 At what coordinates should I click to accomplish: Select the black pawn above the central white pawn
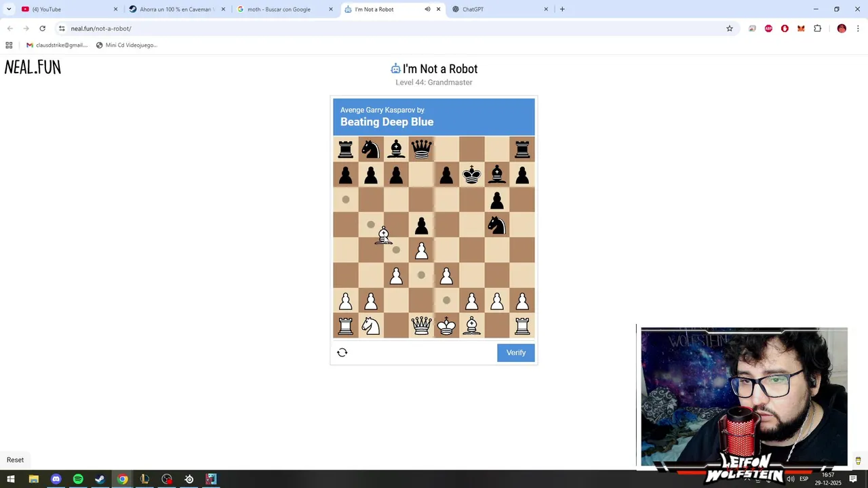(421, 225)
